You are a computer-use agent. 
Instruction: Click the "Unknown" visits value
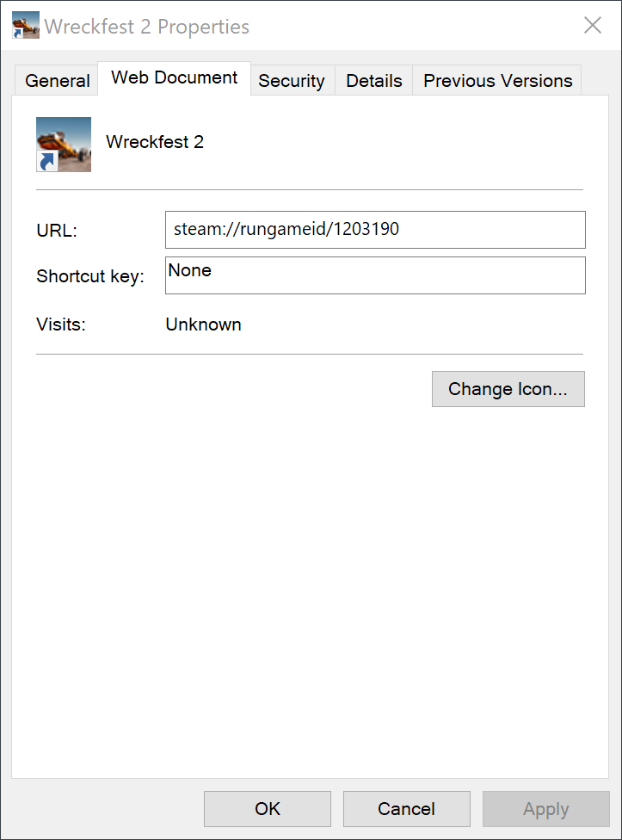(x=203, y=324)
